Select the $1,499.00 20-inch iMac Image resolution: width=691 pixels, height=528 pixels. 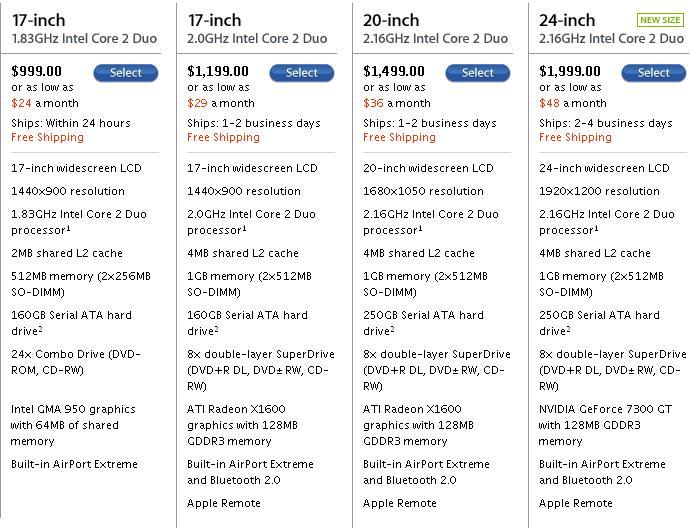(x=477, y=73)
